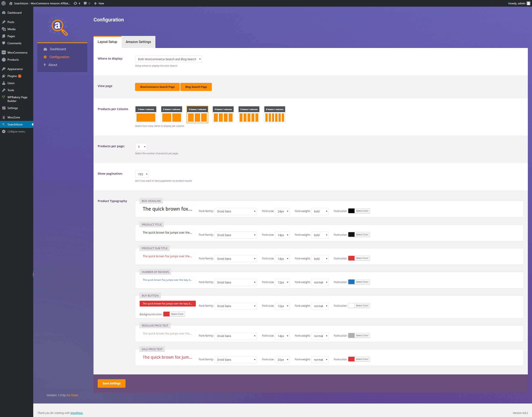
Task: Open the Show pagination YES dropdown
Action: click(x=142, y=174)
